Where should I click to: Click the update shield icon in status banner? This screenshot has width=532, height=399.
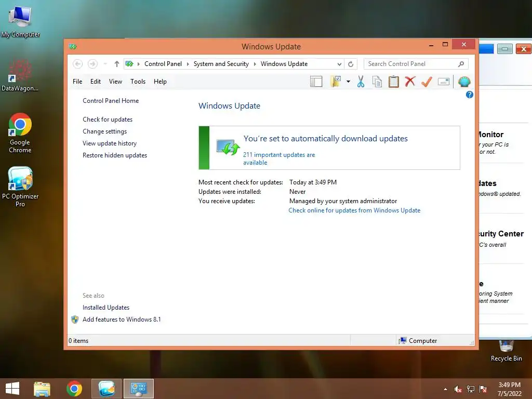tap(228, 147)
